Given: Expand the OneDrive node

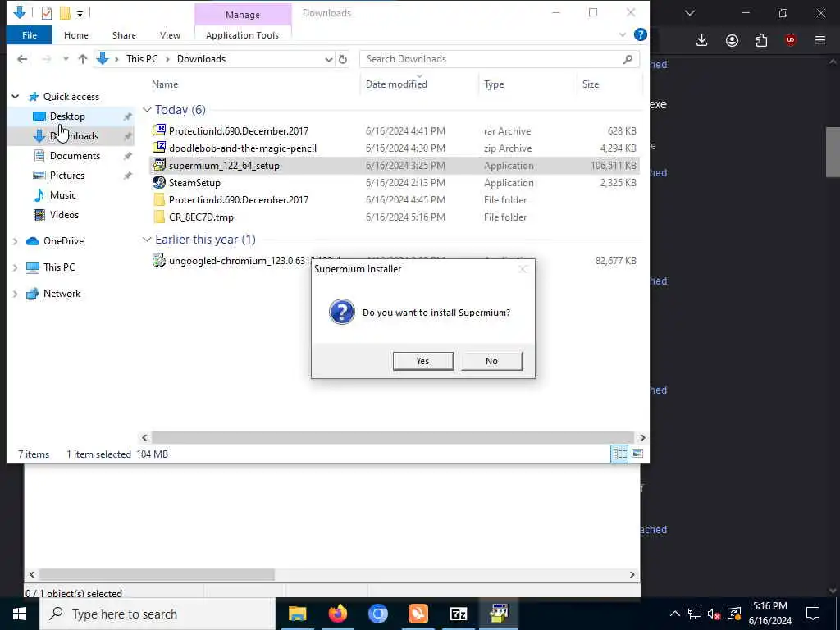Looking at the screenshot, I should pos(16,241).
